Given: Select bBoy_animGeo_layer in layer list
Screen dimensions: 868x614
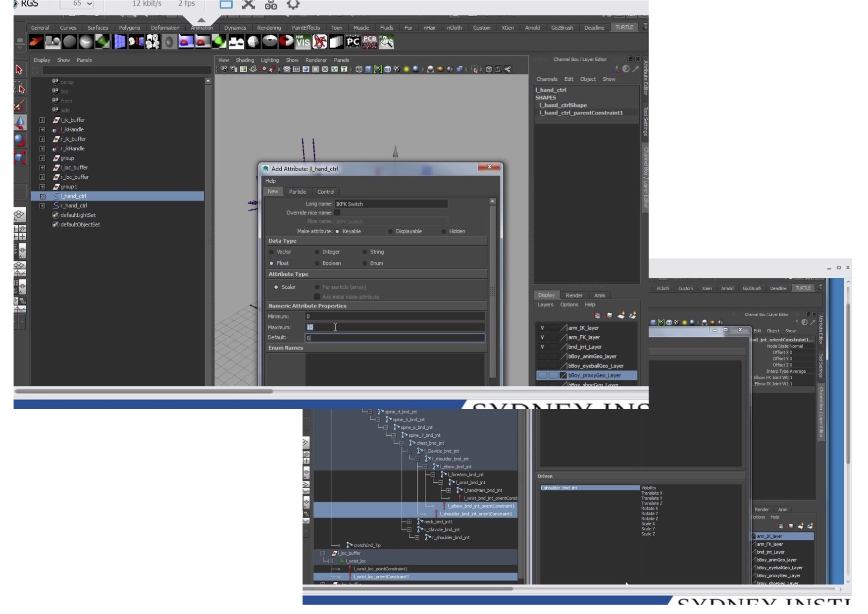Looking at the screenshot, I should coord(592,357).
